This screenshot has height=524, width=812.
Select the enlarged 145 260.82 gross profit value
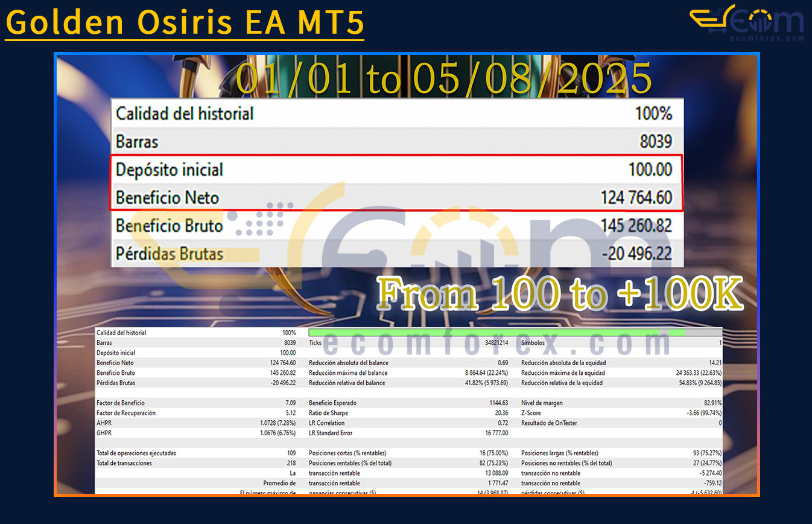tap(636, 226)
